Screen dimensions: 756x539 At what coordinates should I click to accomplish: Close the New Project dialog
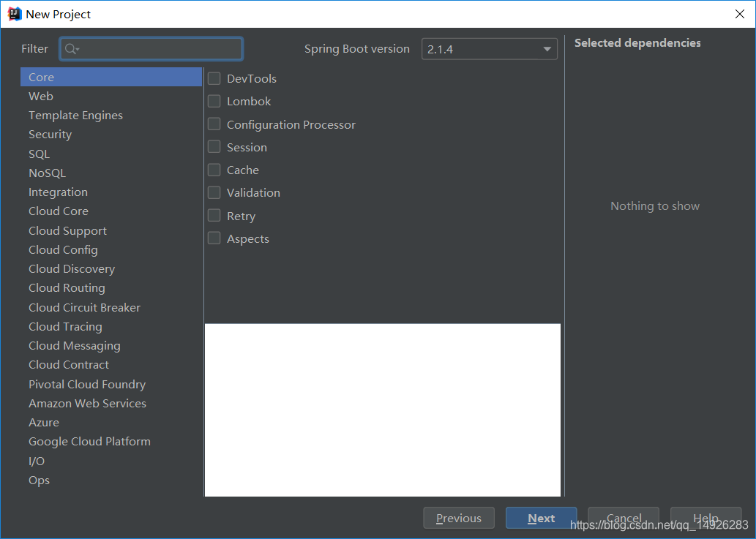pos(740,14)
